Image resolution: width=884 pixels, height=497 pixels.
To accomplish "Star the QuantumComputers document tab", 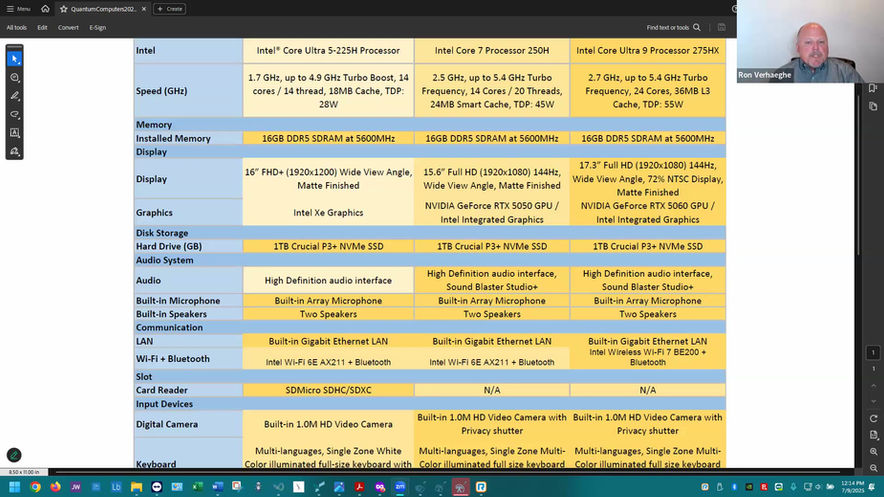I will [x=64, y=9].
